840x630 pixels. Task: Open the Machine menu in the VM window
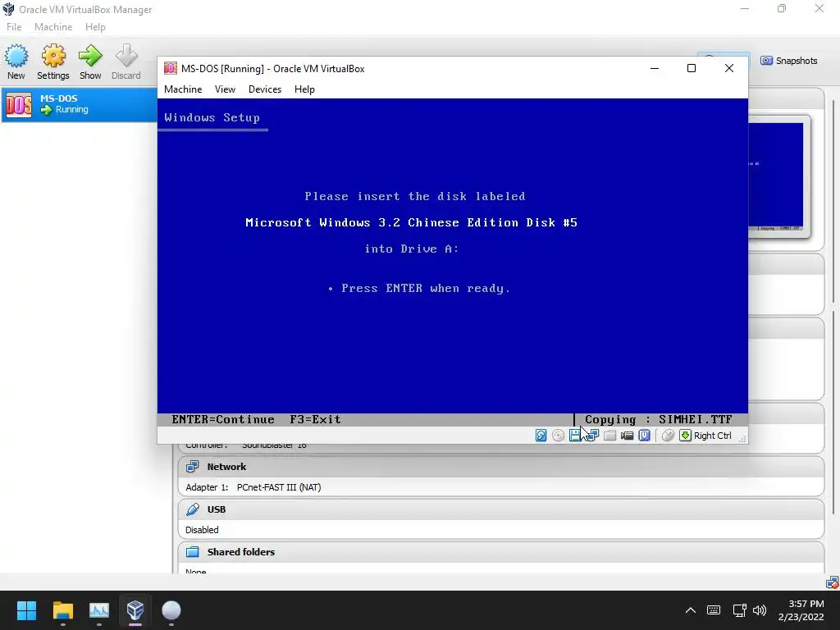(x=183, y=89)
